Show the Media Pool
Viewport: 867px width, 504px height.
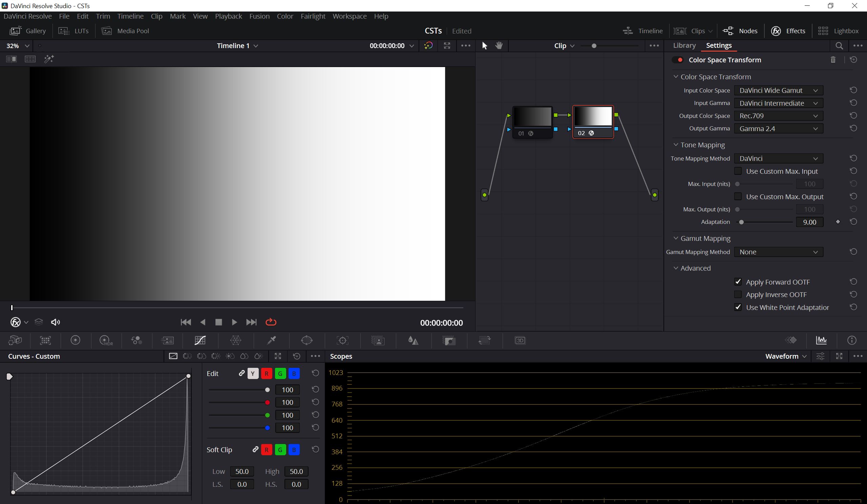(x=125, y=31)
